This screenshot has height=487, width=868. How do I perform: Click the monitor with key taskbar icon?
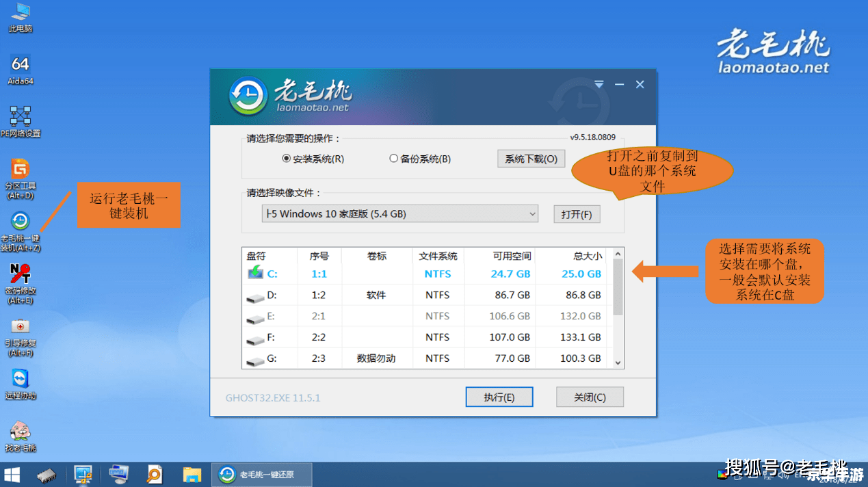[x=83, y=474]
